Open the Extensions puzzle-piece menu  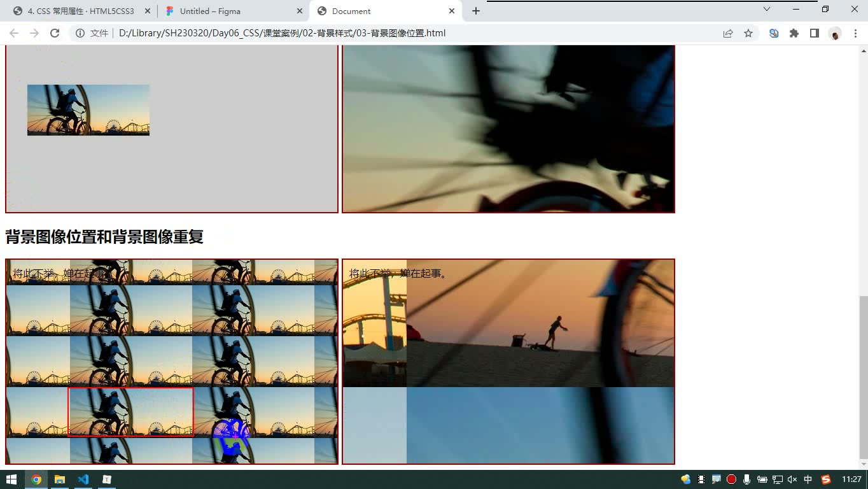(794, 33)
